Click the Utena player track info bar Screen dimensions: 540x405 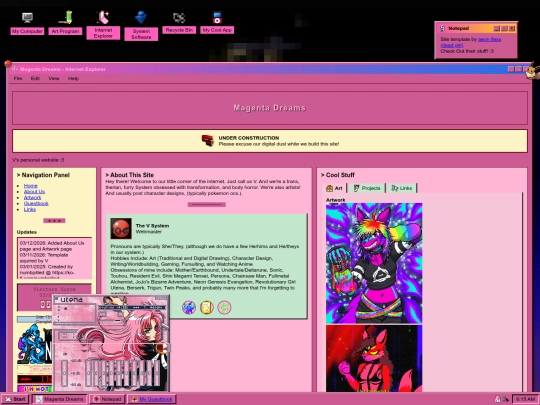point(132,307)
